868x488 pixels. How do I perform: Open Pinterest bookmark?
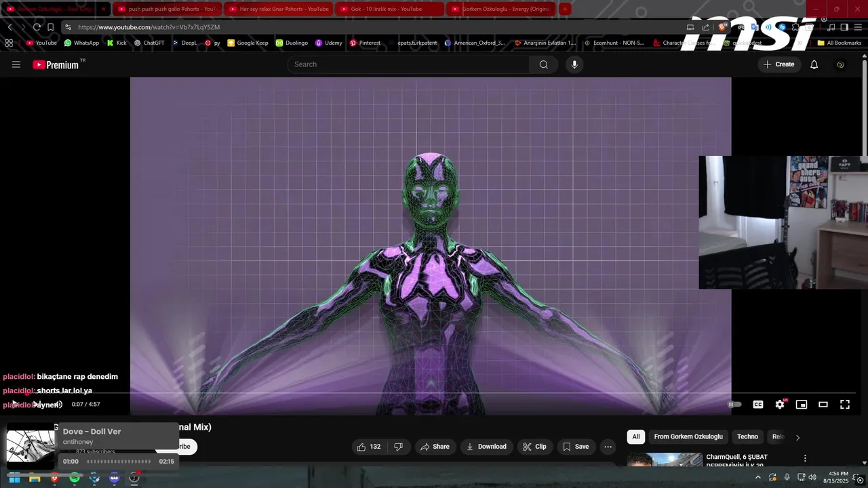point(365,43)
